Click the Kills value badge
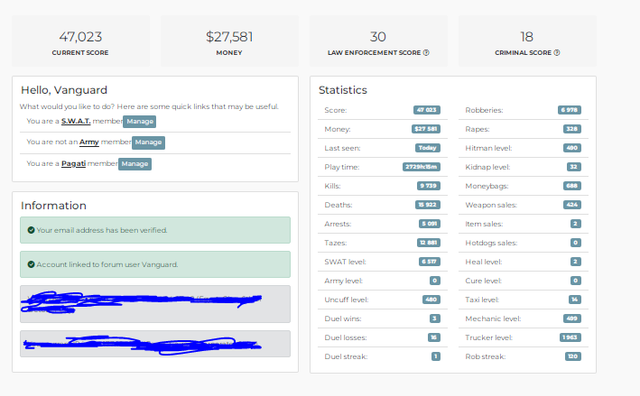Viewport: 640px width, 396px height. click(x=429, y=186)
